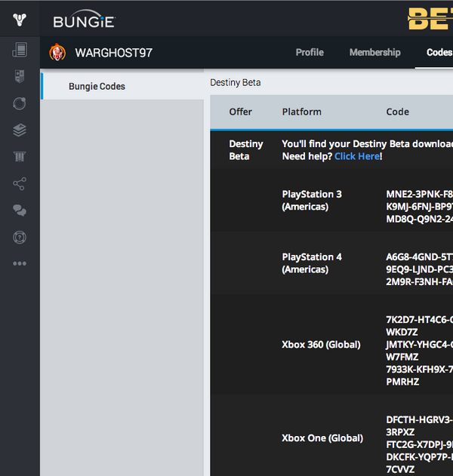Click the code starting 9EQ9-LJND

point(419,269)
